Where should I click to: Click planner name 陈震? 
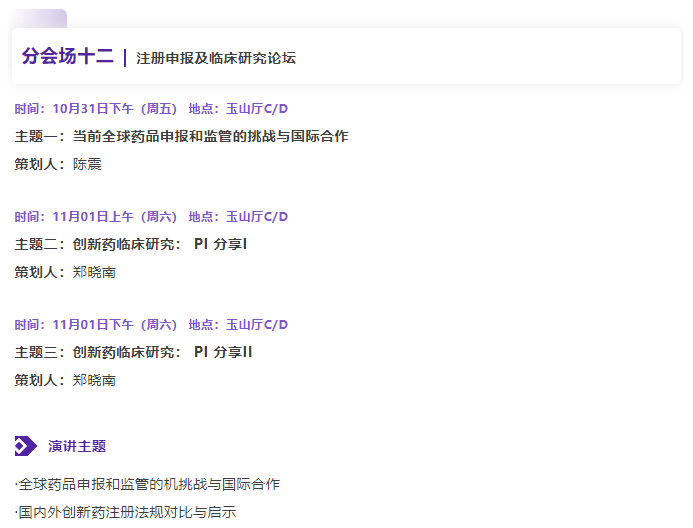87,164
